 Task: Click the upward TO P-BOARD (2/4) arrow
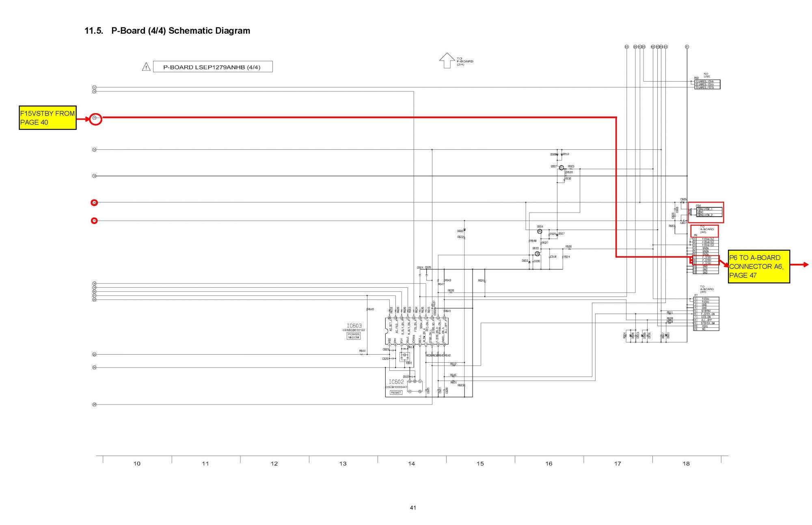(x=447, y=60)
